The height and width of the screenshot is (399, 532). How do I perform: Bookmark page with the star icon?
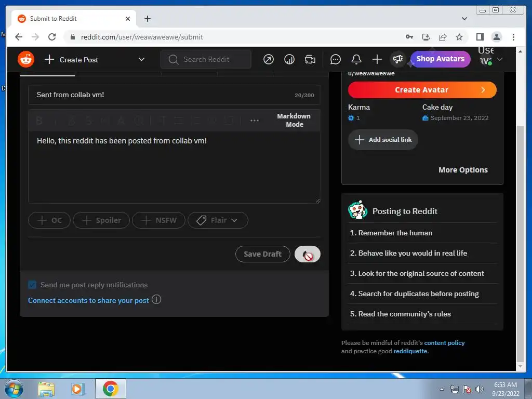pos(459,37)
